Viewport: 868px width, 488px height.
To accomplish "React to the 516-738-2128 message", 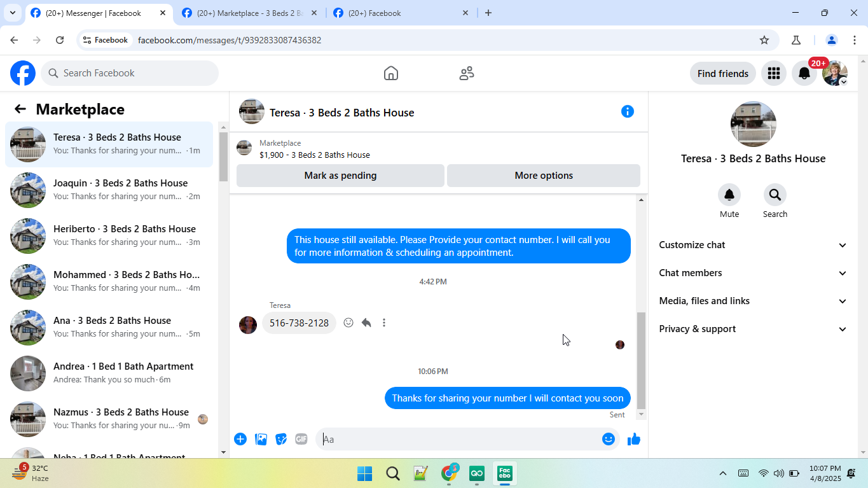I will point(348,323).
